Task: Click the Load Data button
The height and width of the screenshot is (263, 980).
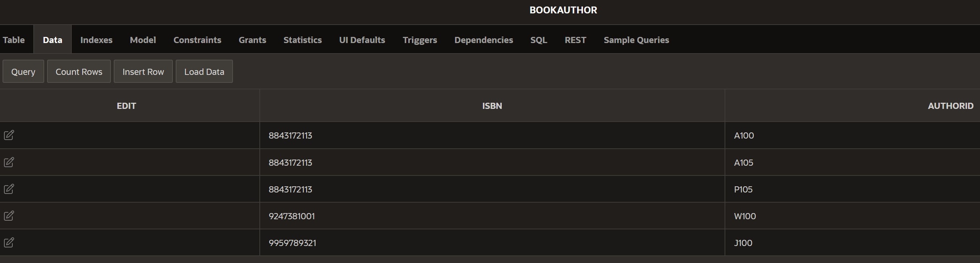Action: click(x=204, y=72)
